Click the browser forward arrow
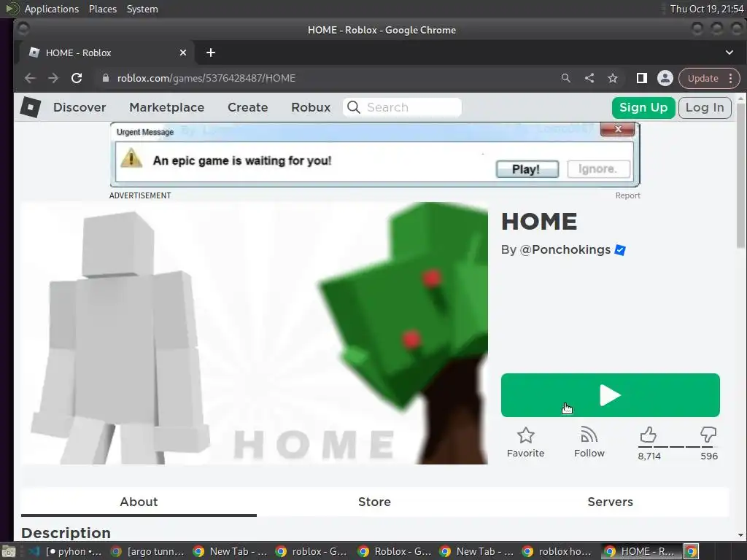Viewport: 747px width, 560px height. click(x=53, y=78)
